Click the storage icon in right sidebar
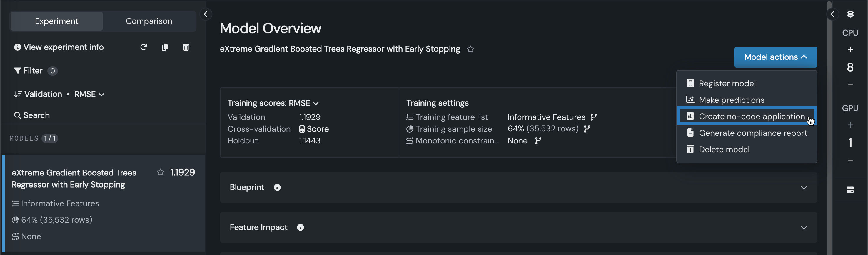Screen dimensions: 868x255 (850, 190)
